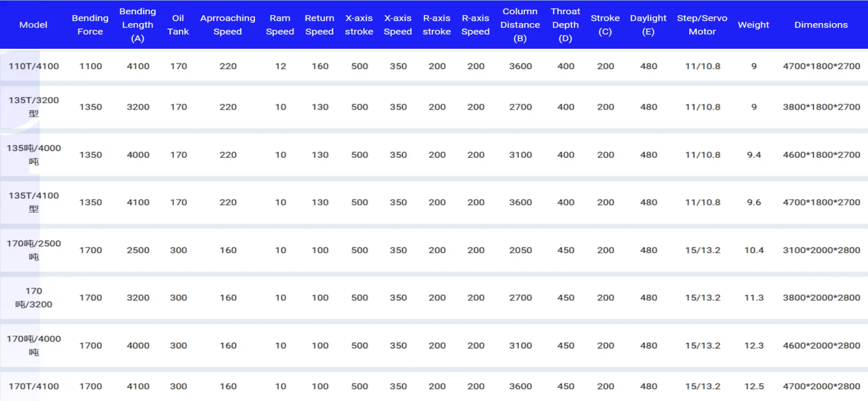Viewport: 868px width, 401px height.
Task: Click bending length 2500 in 170吨/2500 row
Action: point(138,250)
